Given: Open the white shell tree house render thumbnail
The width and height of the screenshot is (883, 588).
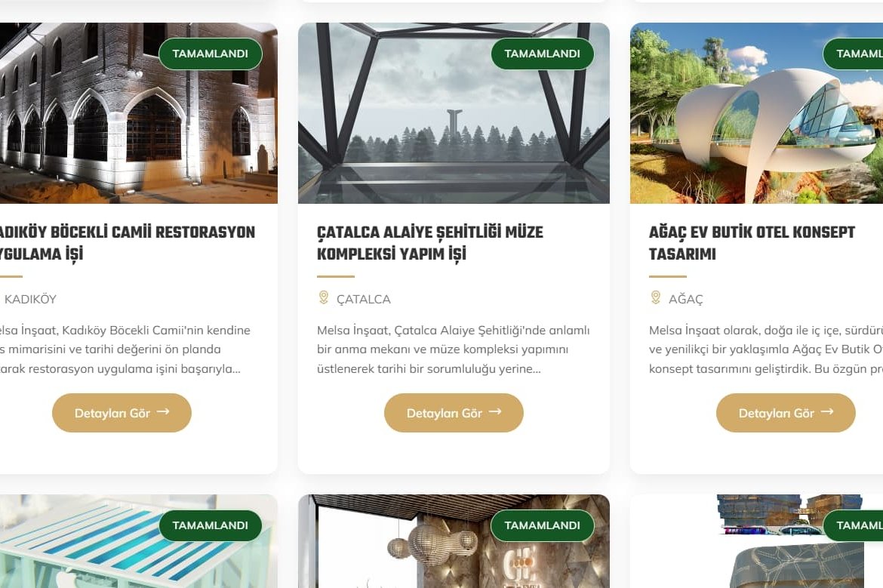Looking at the screenshot, I should [756, 113].
